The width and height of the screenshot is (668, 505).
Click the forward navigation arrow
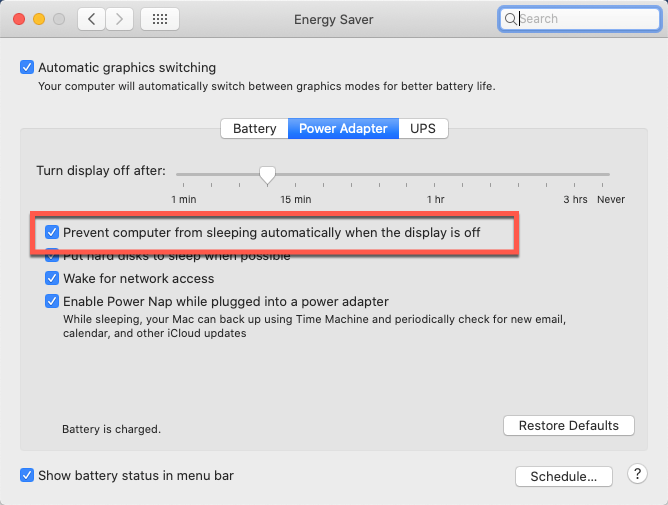point(120,19)
